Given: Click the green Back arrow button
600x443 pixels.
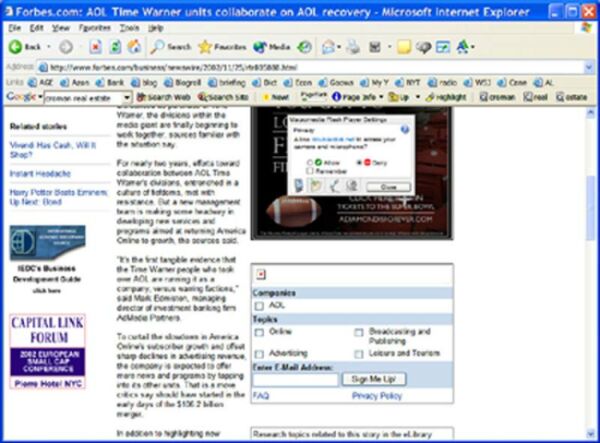Looking at the screenshot, I should tap(16, 47).
